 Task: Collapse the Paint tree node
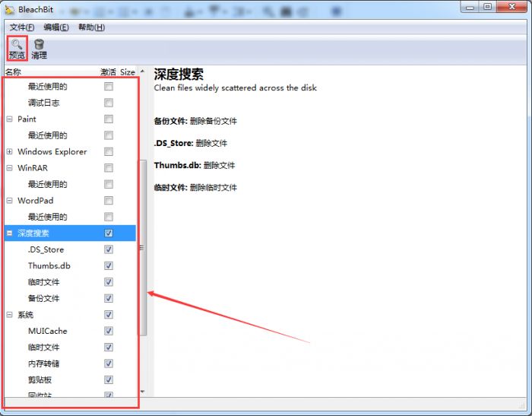[9, 119]
